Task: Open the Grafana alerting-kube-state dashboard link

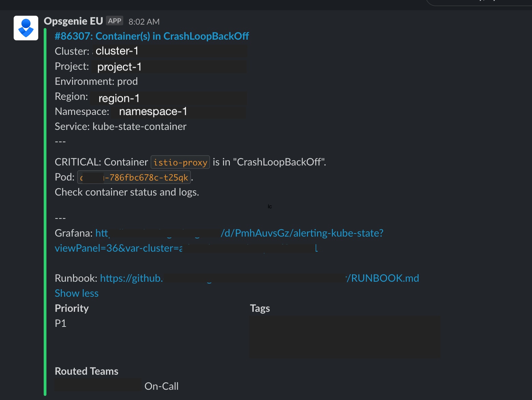Action: click(302, 233)
